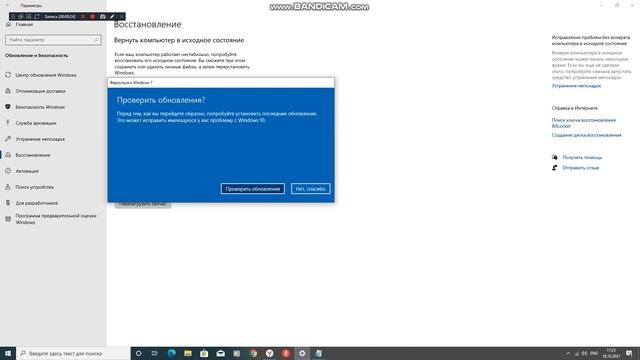
Task: Open 'Программа предварительной оценки Windows'
Action: pos(56,219)
